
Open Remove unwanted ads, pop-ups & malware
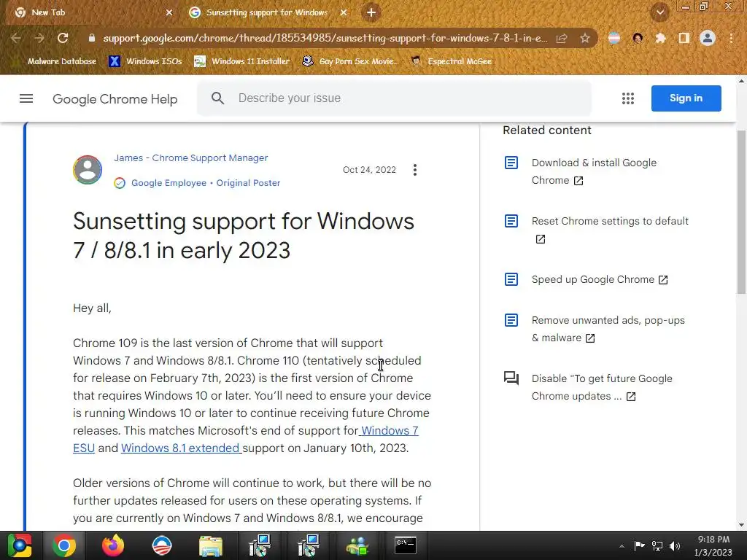coord(608,329)
